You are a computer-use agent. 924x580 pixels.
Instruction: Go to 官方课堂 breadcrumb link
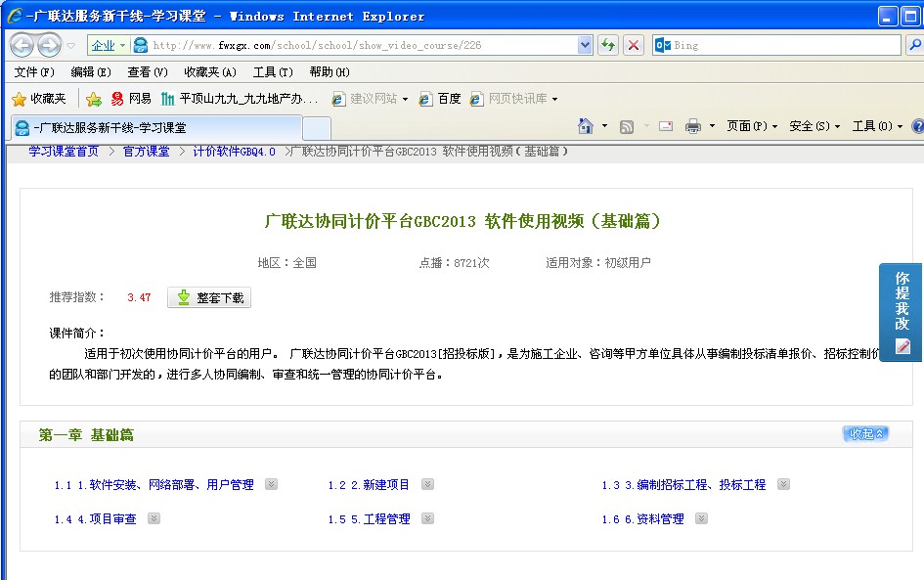coord(146,152)
